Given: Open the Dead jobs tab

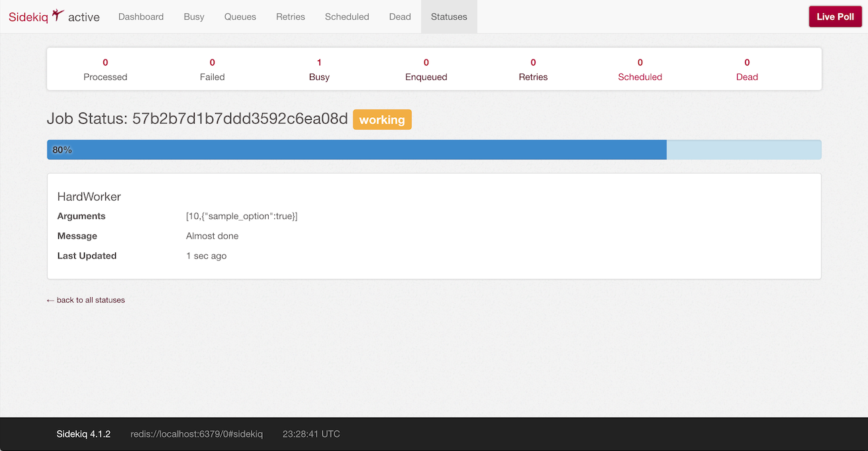Looking at the screenshot, I should coord(400,17).
